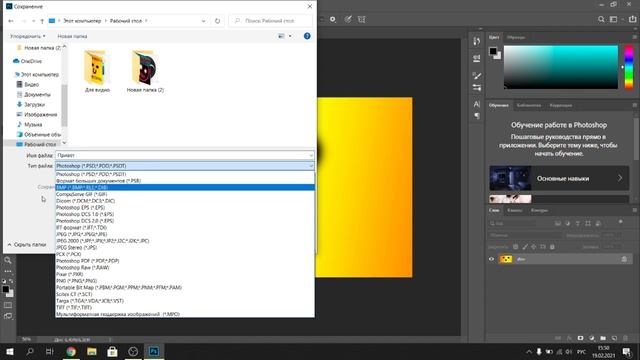Screen dimensions: 640x360
Task: Click the smart object filter icon
Action: click(598, 223)
